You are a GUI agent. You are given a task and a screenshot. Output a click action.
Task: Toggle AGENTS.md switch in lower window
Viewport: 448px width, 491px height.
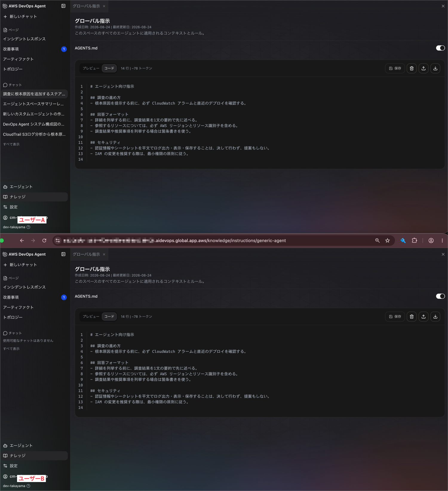[x=440, y=296]
